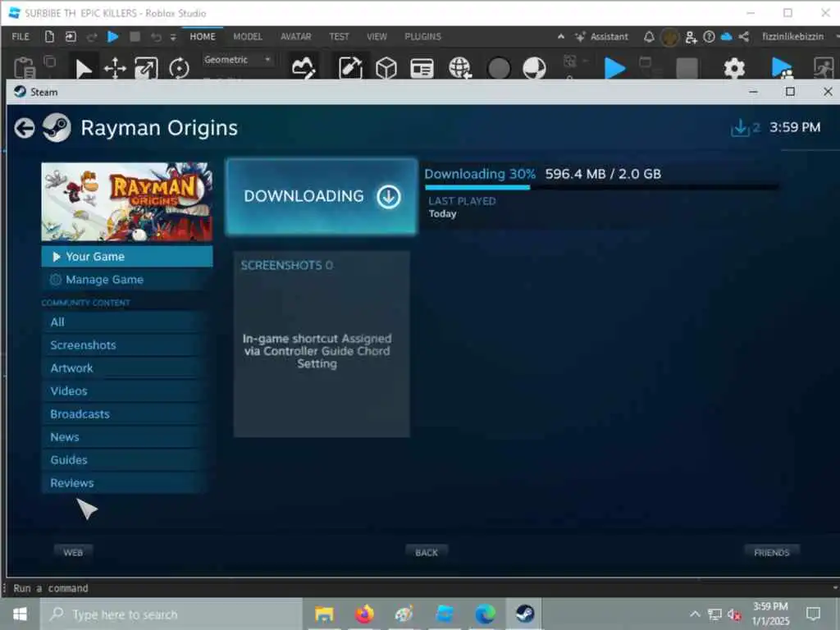Select the Roblox Studio Select arrow tool
This screenshot has height=630, width=840.
83,69
